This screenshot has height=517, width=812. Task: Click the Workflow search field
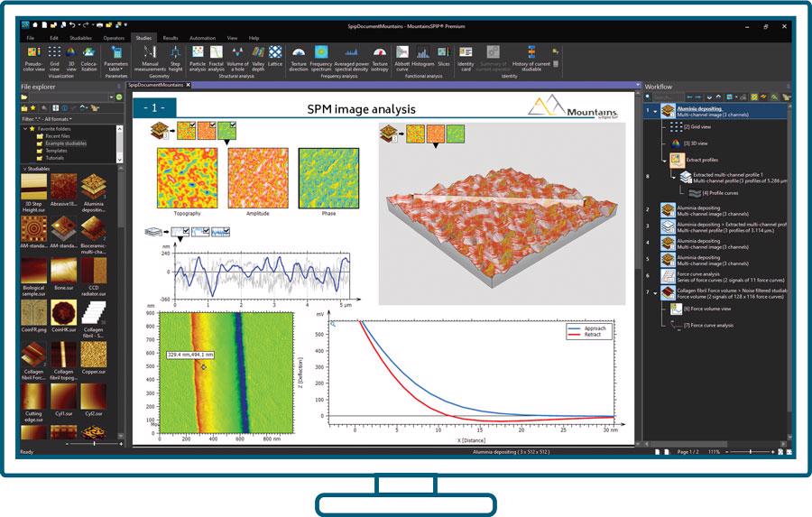coord(669,97)
